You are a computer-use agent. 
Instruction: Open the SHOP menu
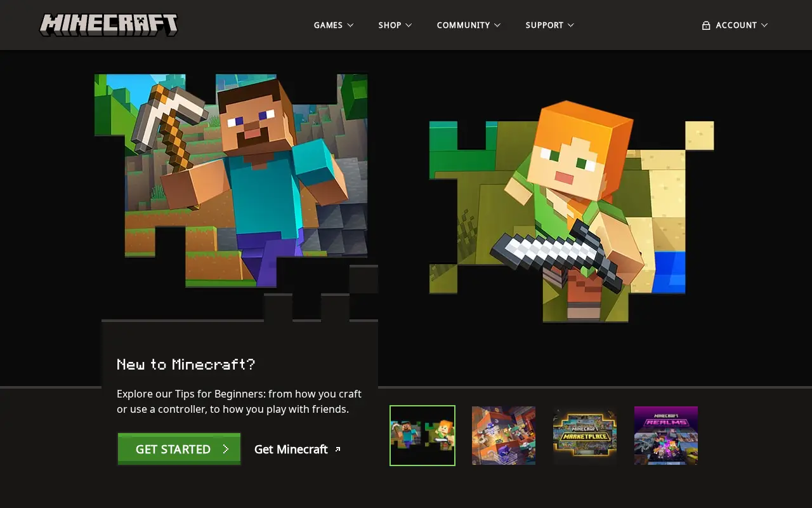coord(390,25)
